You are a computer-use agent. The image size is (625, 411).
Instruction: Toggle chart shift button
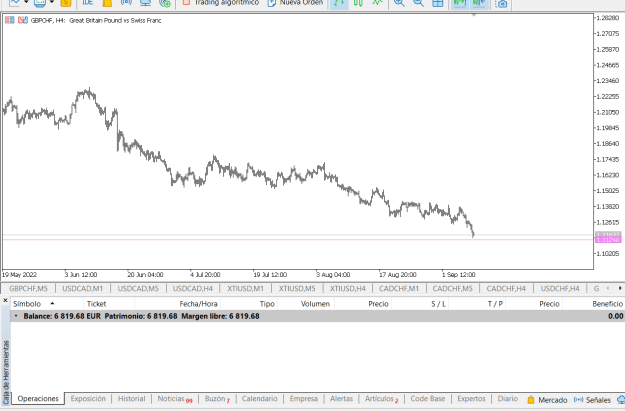(479, 3)
